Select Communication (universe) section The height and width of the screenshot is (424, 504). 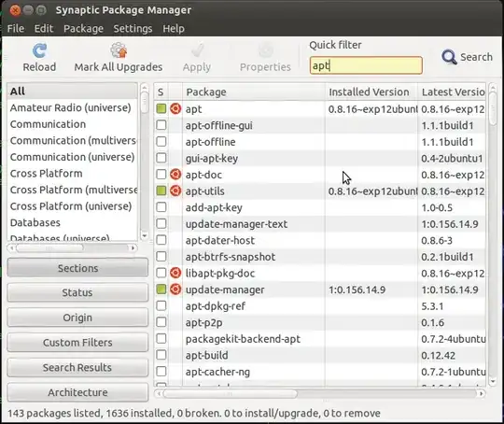[x=72, y=157]
